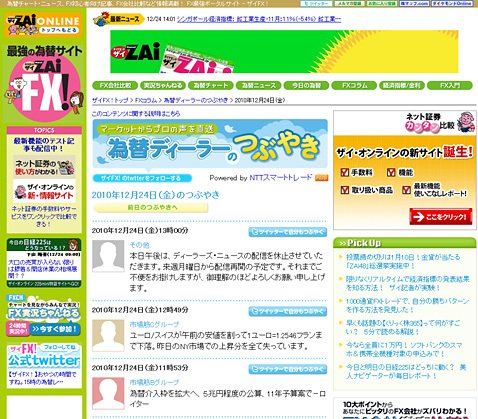Open the NTTスマートトレード link
478x419 pixels.
click(281, 178)
